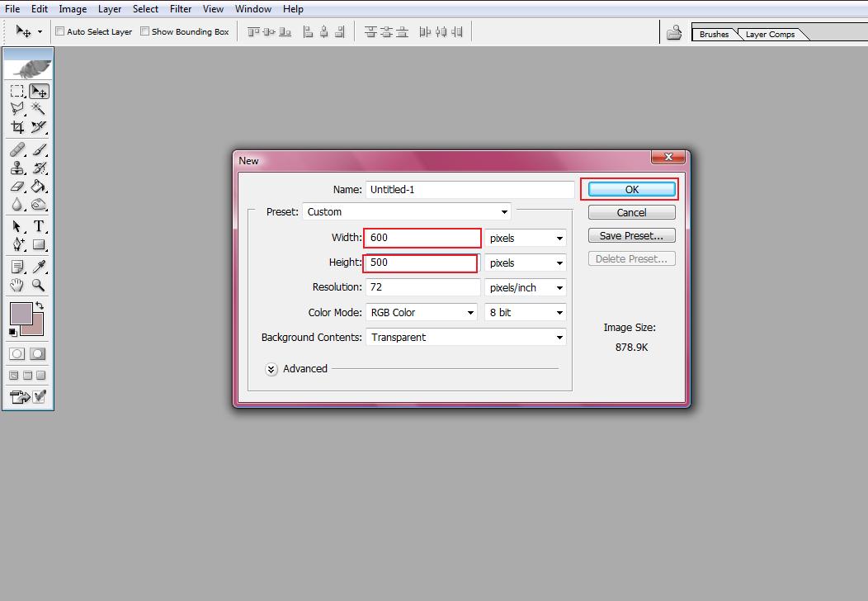Select the Horizontal Type tool
Viewport: 868px width, 601px height.
(38, 227)
